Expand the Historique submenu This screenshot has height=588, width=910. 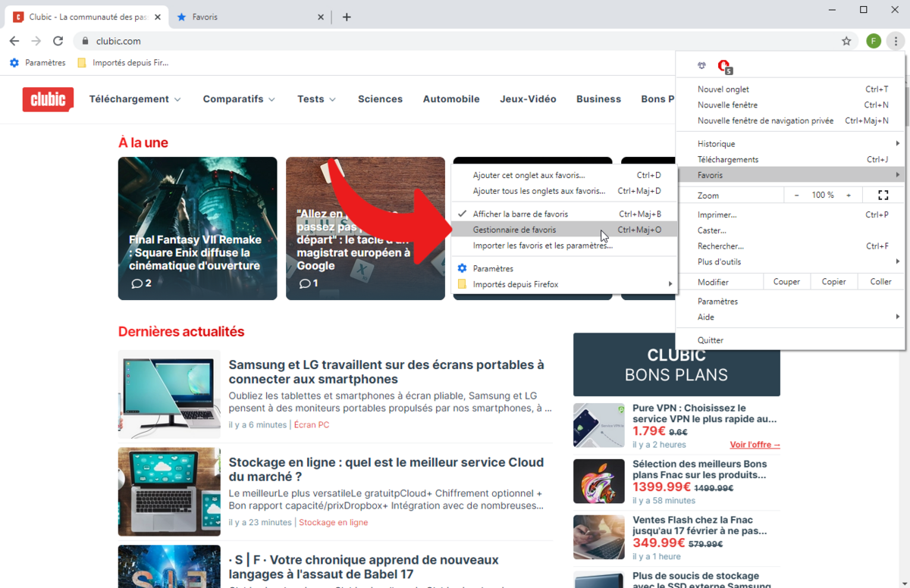pyautogui.click(x=790, y=144)
